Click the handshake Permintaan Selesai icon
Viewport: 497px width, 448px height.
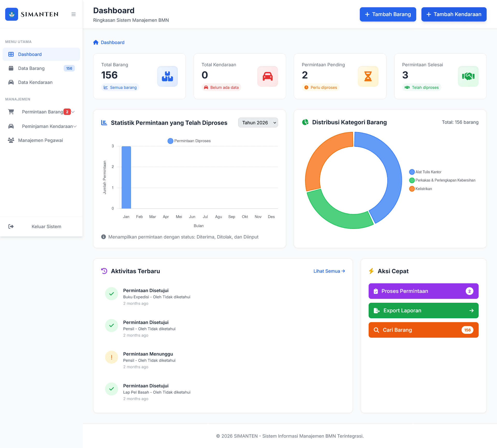[x=468, y=76]
